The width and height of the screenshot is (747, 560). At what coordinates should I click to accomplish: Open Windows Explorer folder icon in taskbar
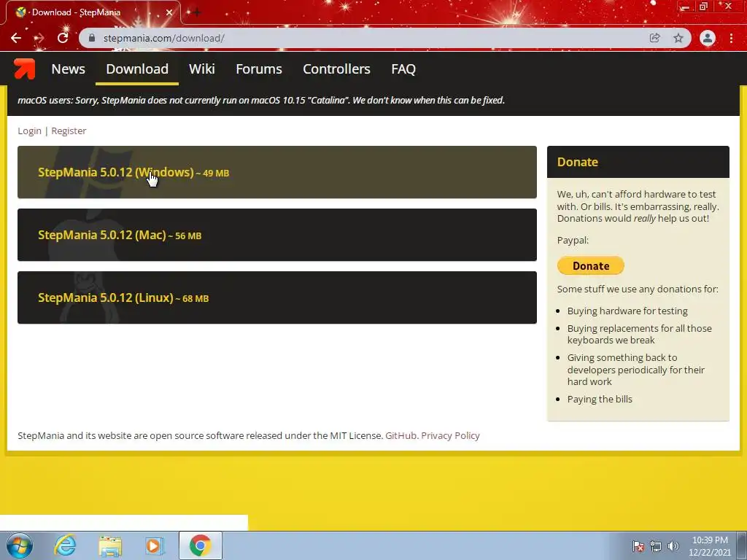click(x=110, y=545)
